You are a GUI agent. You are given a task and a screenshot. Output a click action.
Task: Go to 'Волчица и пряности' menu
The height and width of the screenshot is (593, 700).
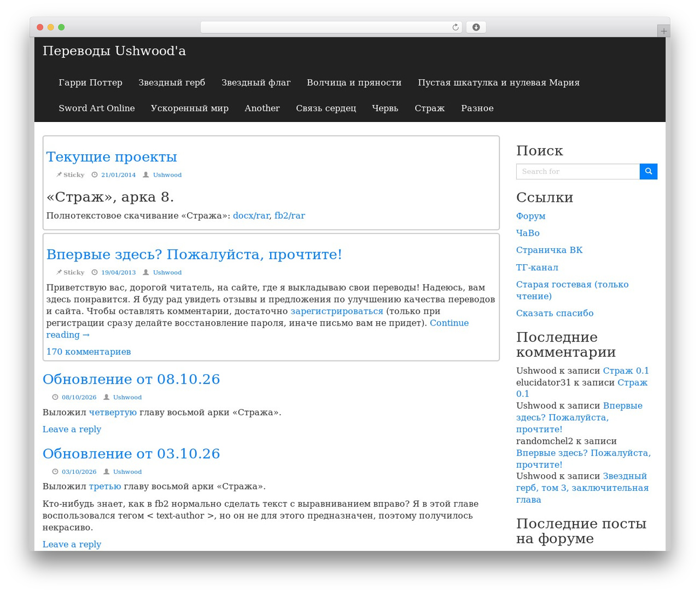[x=354, y=83]
